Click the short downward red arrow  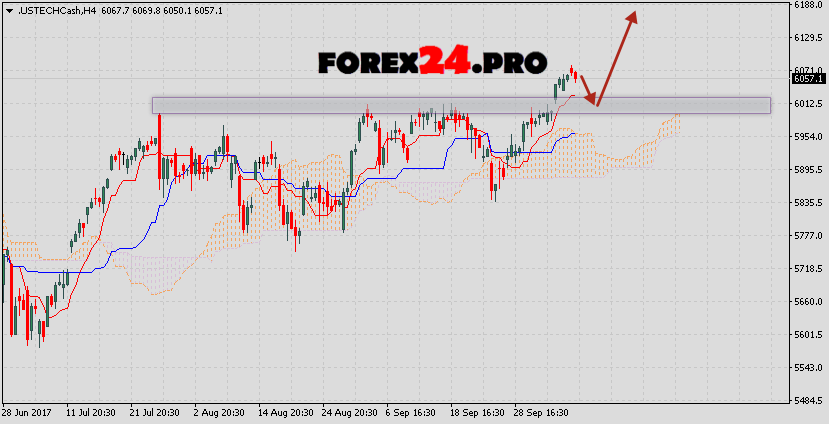pyautogui.click(x=588, y=89)
